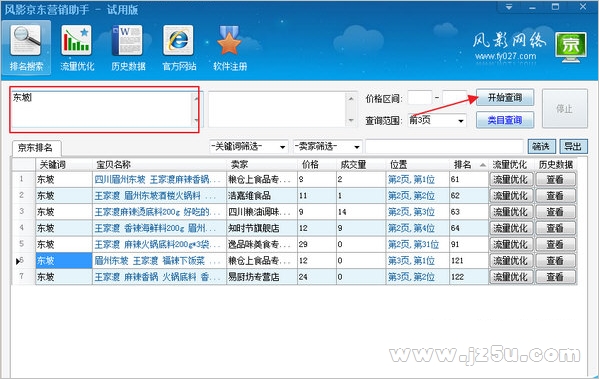Image resolution: width=599 pixels, height=379 pixels.
Task: Open product link 王家渡 眉州东坡酒楼火锅料
Action: pyautogui.click(x=155, y=196)
